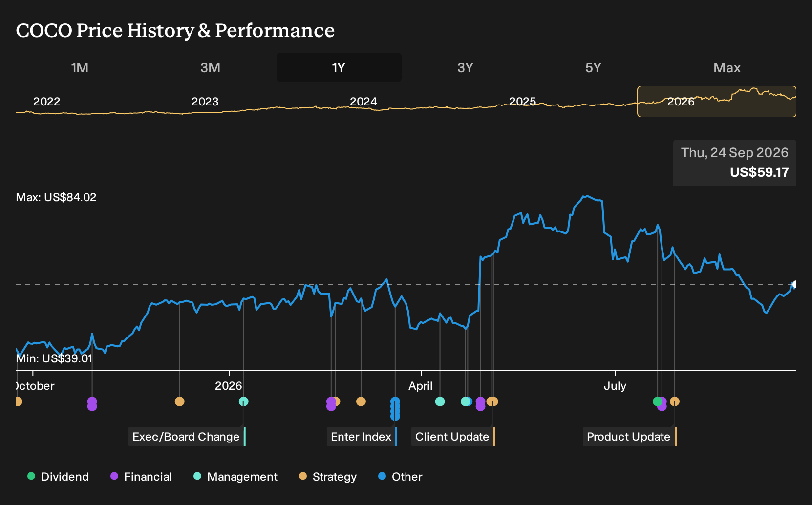
Task: Click the highlighted 2026 range selector window
Action: 717,102
